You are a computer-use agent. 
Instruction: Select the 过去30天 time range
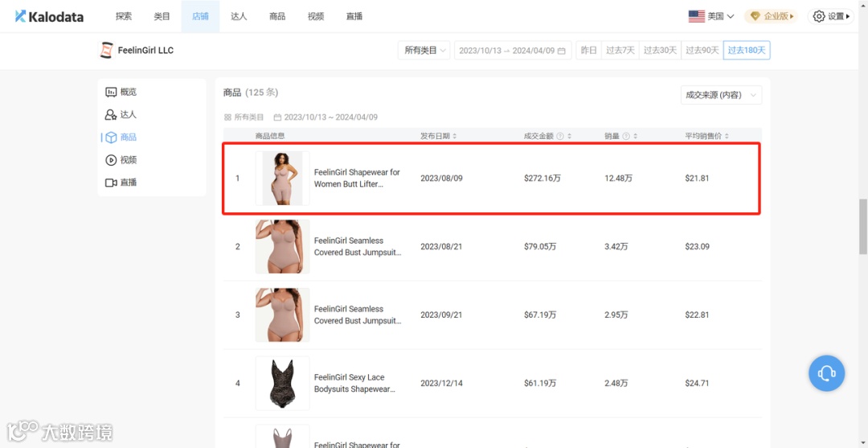point(660,51)
